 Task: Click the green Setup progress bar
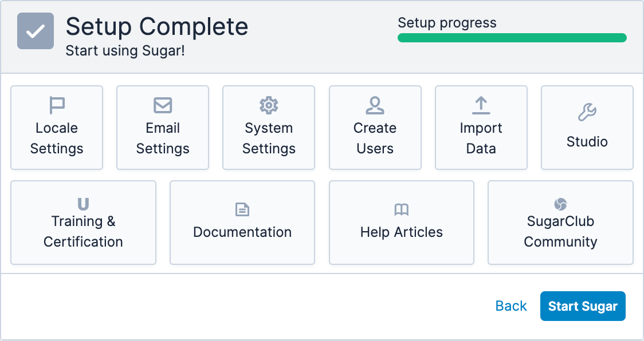[x=512, y=37]
